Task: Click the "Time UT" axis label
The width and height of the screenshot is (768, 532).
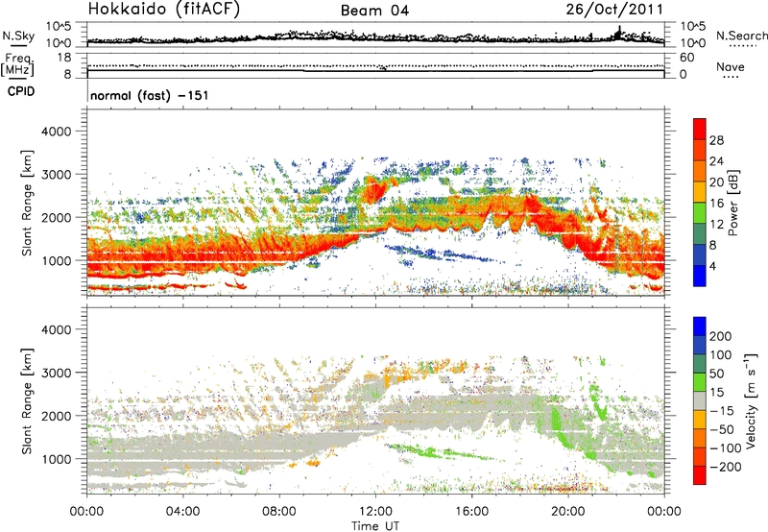Action: pos(375,526)
